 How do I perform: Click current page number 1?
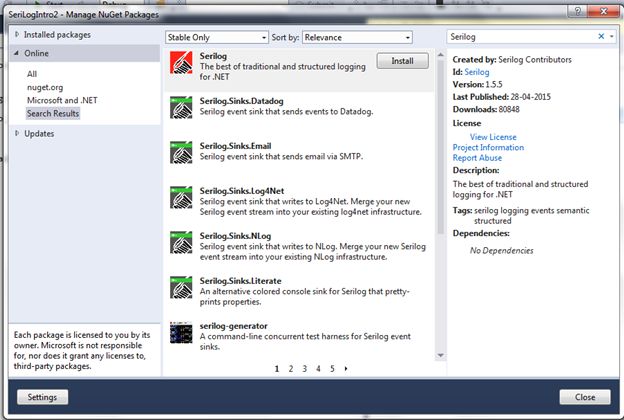(x=277, y=369)
